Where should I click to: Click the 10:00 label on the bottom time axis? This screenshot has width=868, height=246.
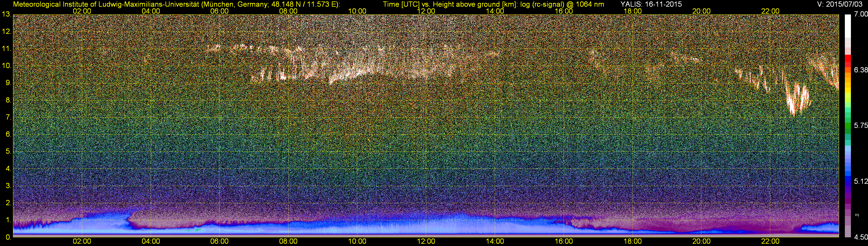point(357,242)
